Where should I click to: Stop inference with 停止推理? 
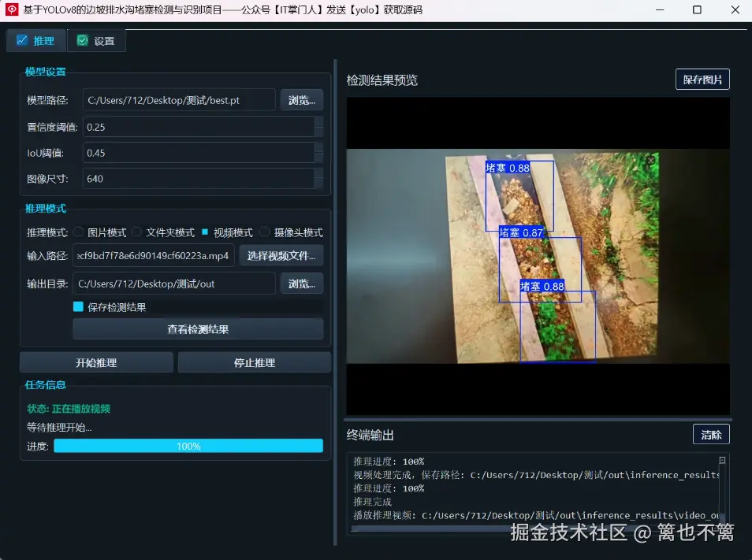[x=254, y=362]
